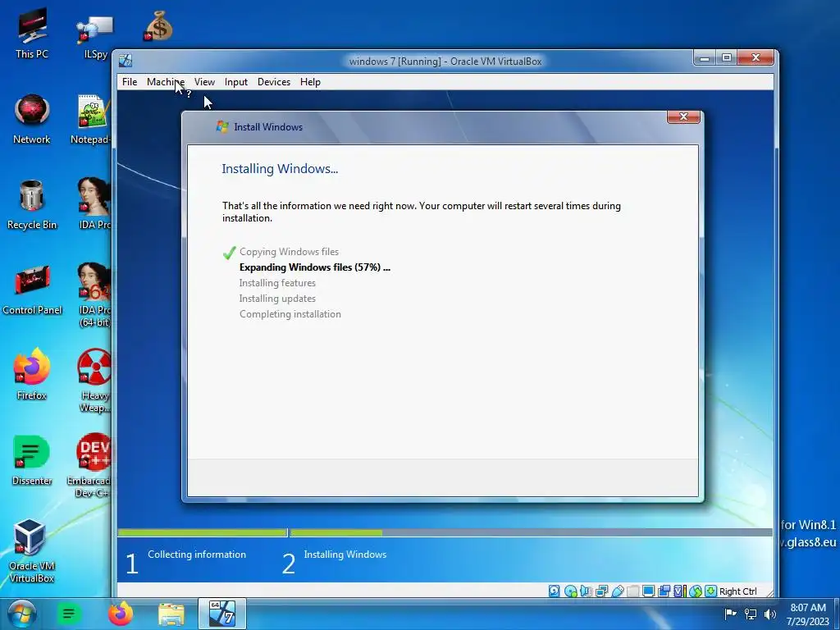
Task: Open the Machine menu
Action: [x=166, y=82]
